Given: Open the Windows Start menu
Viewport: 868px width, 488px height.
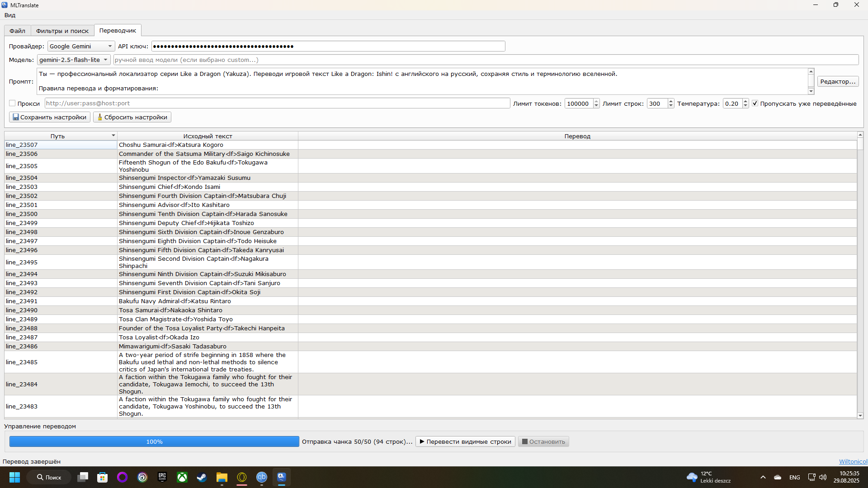Looking at the screenshot, I should click(14, 477).
